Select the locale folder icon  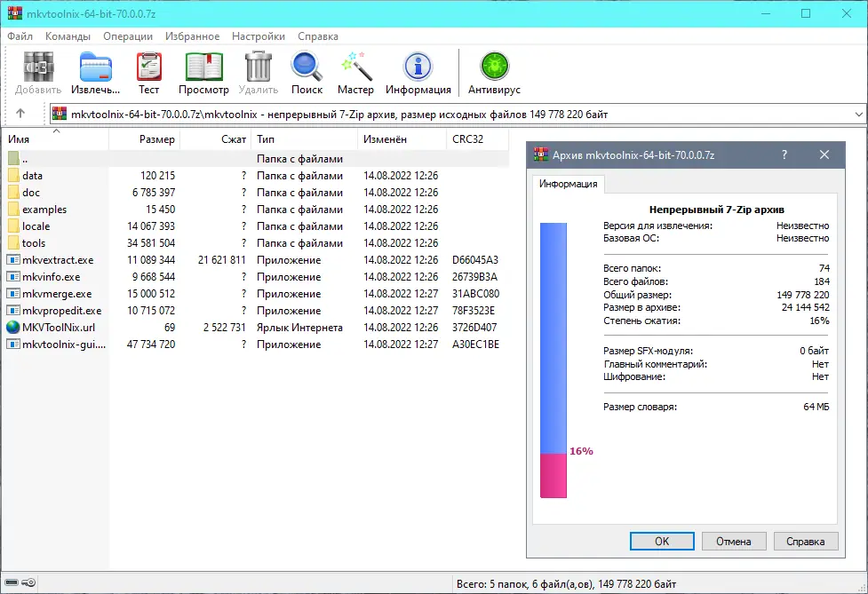click(14, 226)
